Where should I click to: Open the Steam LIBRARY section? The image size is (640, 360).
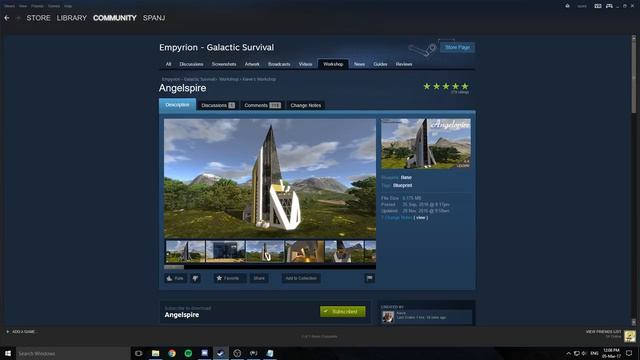[x=72, y=18]
